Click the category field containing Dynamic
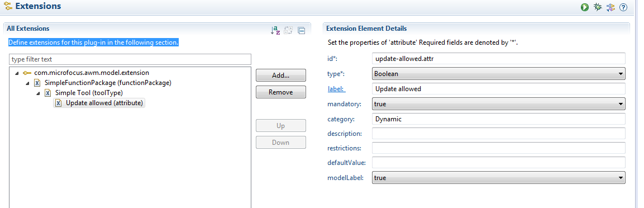This screenshot has width=644, height=208. click(499, 119)
